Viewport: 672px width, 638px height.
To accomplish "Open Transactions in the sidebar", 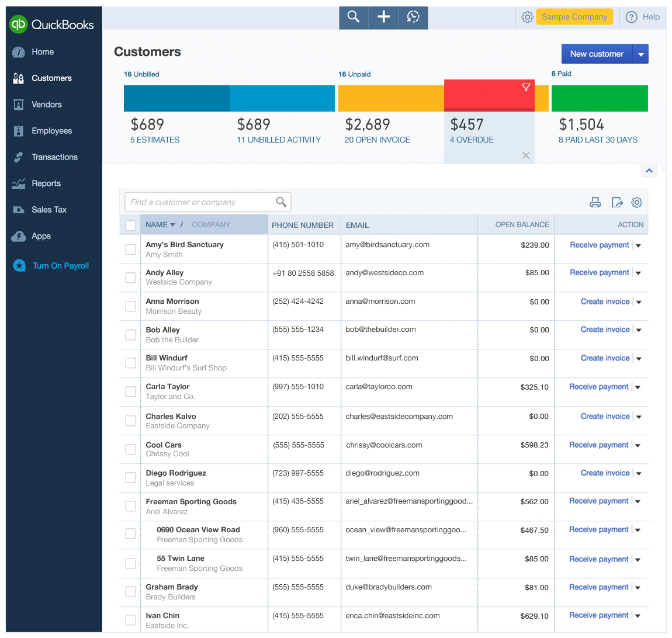I will [55, 157].
